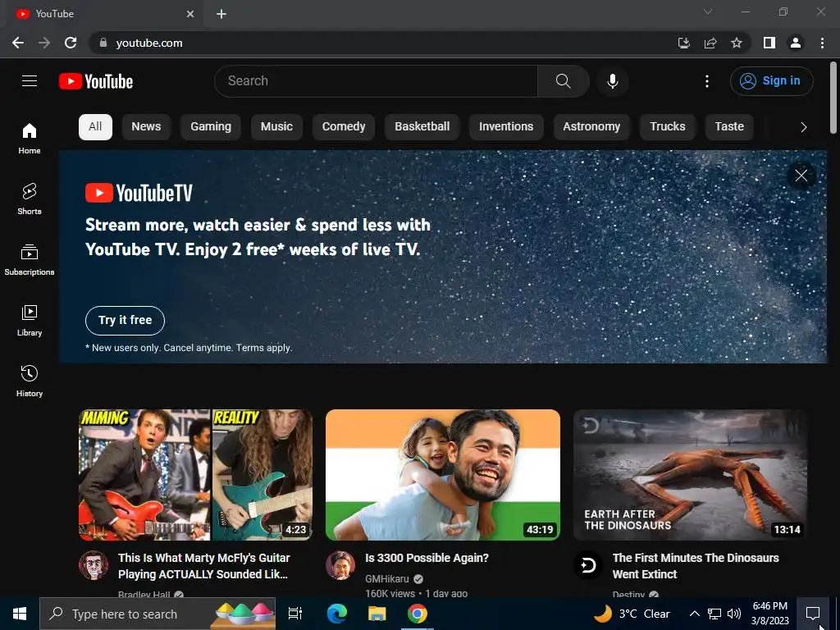This screenshot has height=630, width=840.
Task: Open the network icon in system tray
Action: click(x=714, y=614)
